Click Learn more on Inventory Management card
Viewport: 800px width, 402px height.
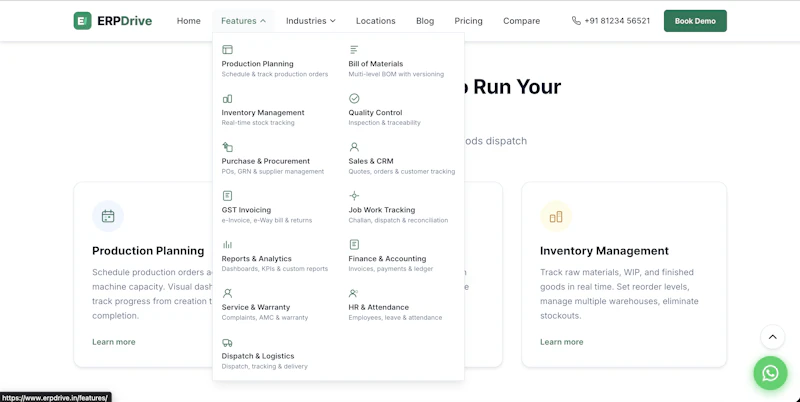pyautogui.click(x=562, y=342)
